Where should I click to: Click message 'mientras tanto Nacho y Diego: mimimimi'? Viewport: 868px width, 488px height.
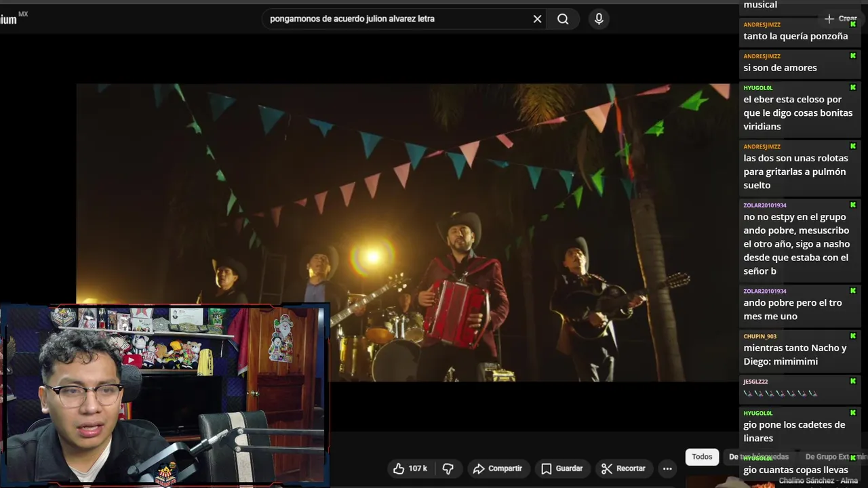pyautogui.click(x=795, y=354)
